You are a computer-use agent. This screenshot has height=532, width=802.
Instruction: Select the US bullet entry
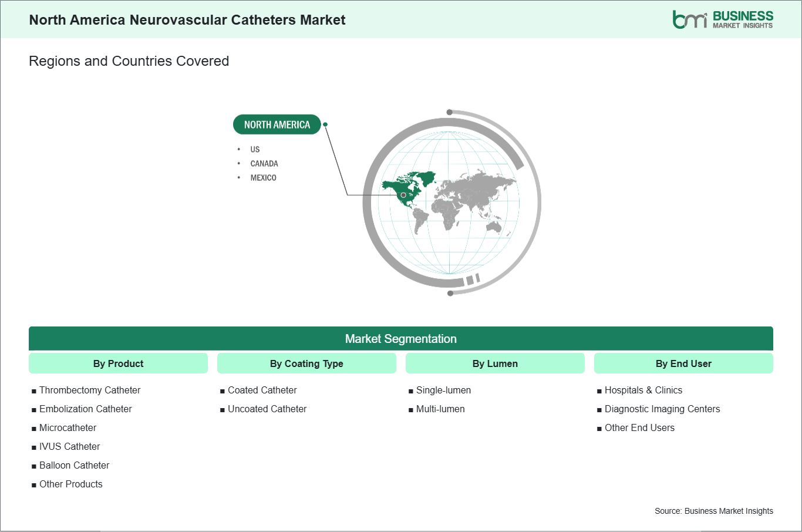pos(255,149)
